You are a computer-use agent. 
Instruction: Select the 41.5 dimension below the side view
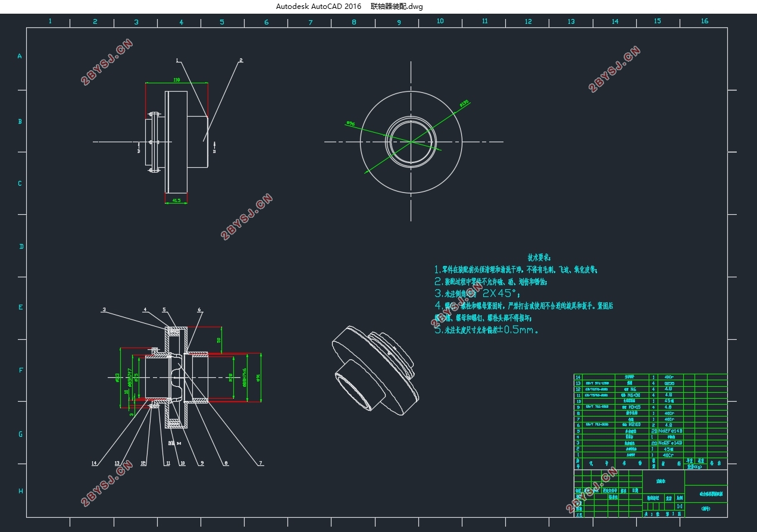177,201
